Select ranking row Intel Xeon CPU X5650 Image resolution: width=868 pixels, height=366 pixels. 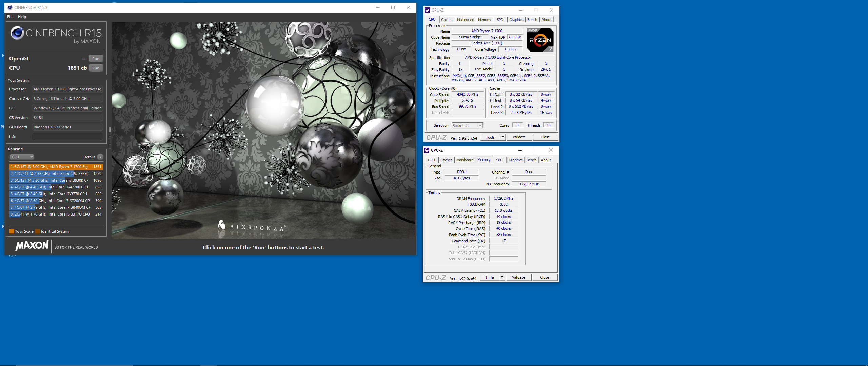pos(56,174)
